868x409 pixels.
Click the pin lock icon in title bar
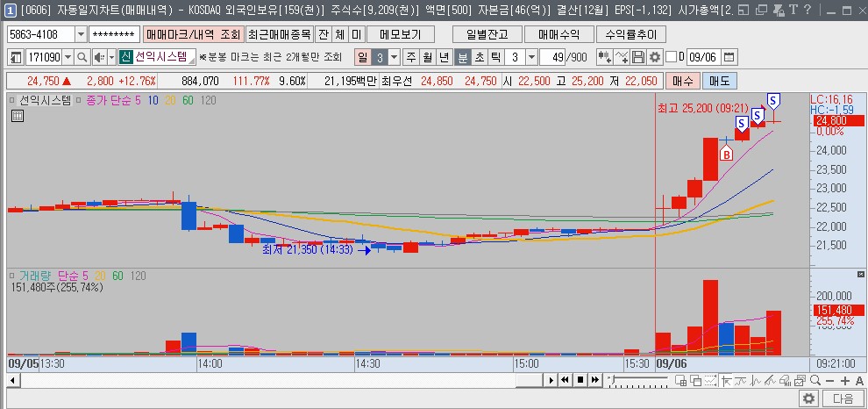(x=779, y=10)
